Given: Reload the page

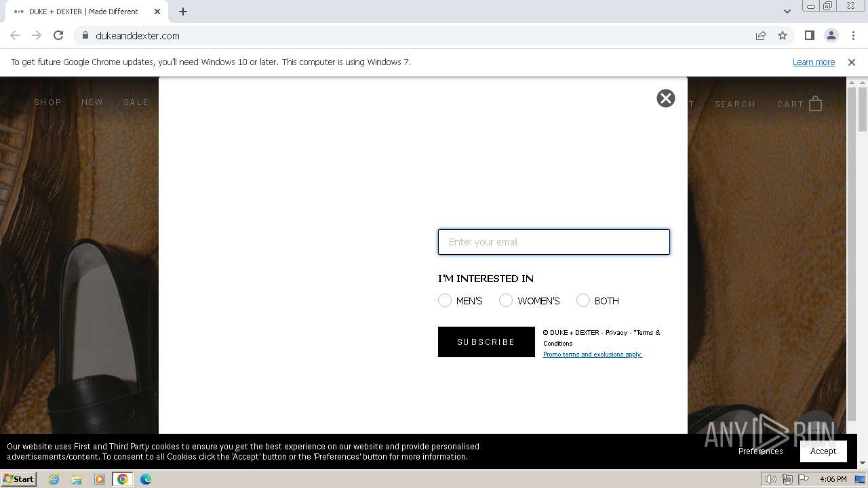Looking at the screenshot, I should (58, 35).
